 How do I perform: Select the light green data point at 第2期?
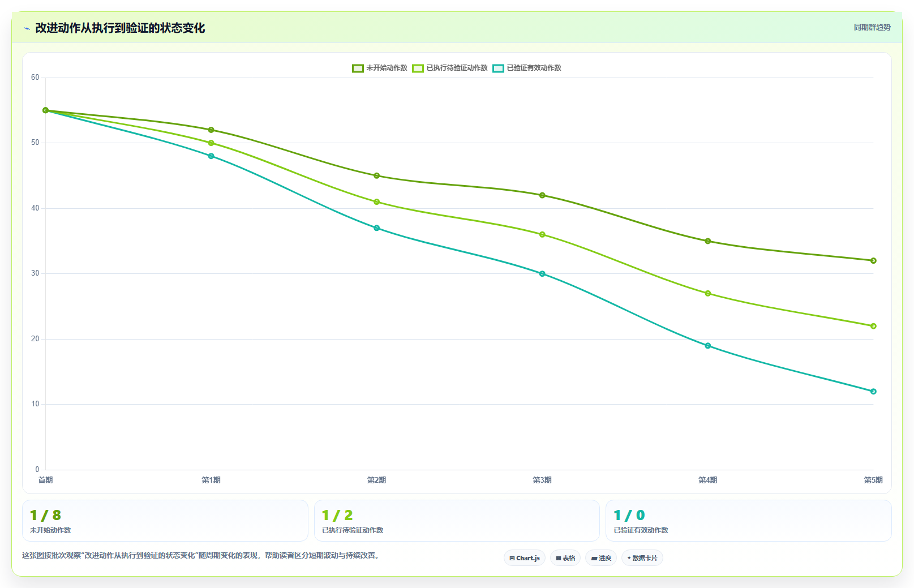click(377, 202)
